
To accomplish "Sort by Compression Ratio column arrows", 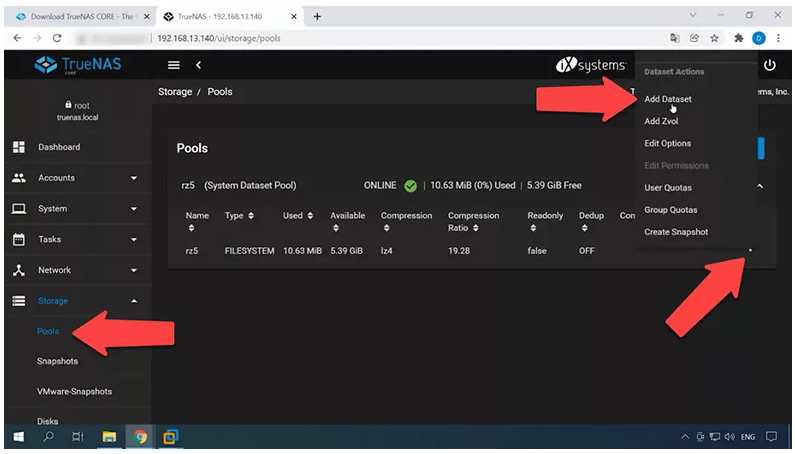I will click(476, 228).
